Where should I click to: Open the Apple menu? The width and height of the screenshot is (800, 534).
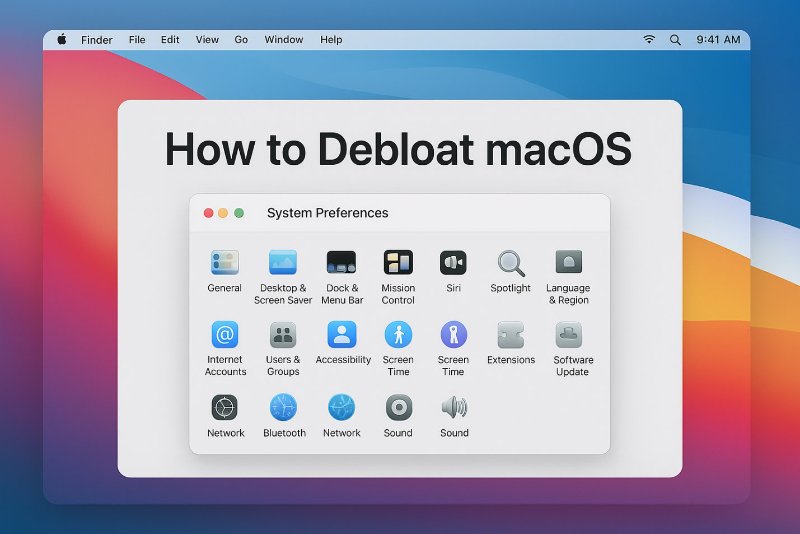[62, 39]
